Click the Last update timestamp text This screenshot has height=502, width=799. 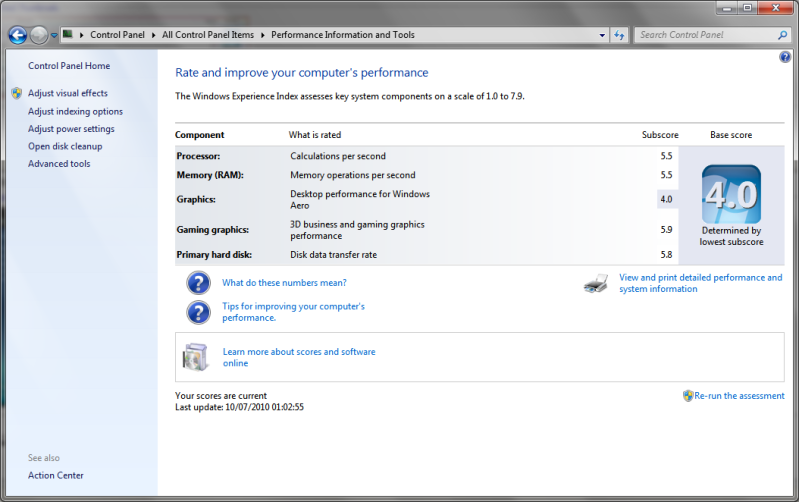click(x=239, y=407)
